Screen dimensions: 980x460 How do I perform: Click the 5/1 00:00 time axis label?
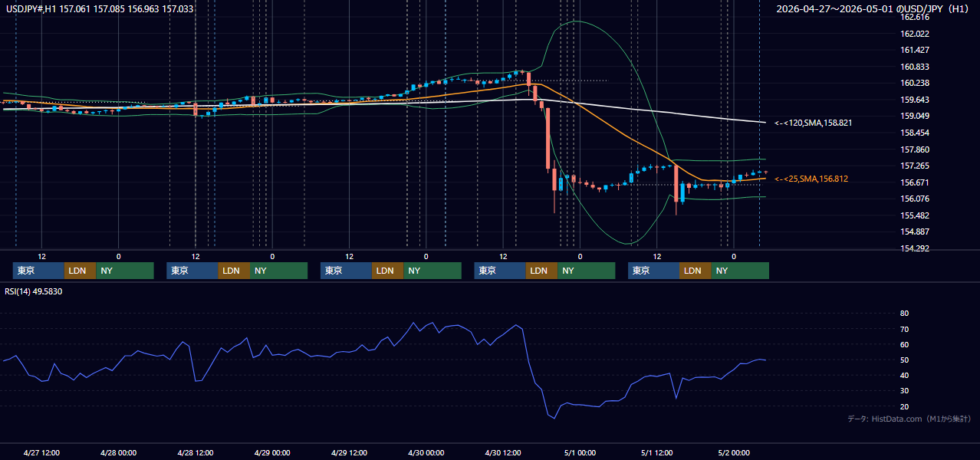(580, 453)
